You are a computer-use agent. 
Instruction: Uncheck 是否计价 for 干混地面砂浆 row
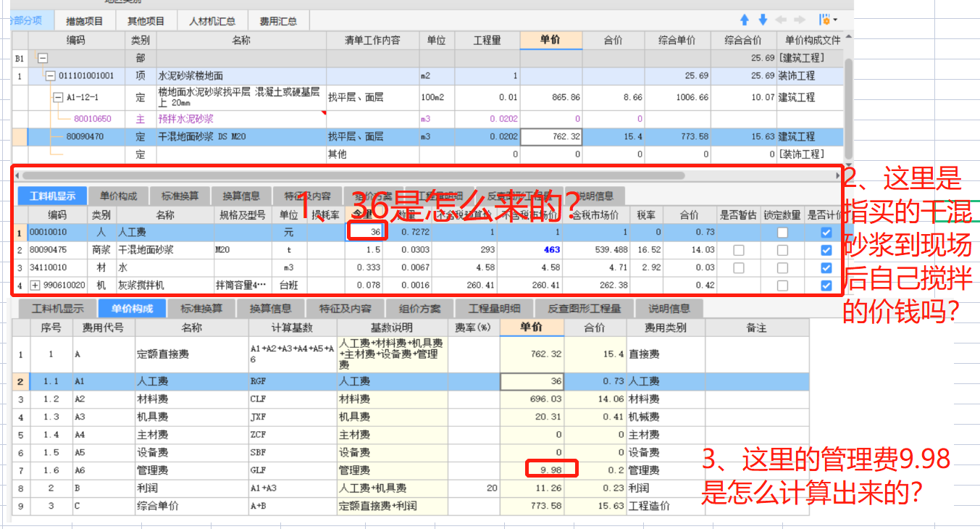tap(826, 250)
